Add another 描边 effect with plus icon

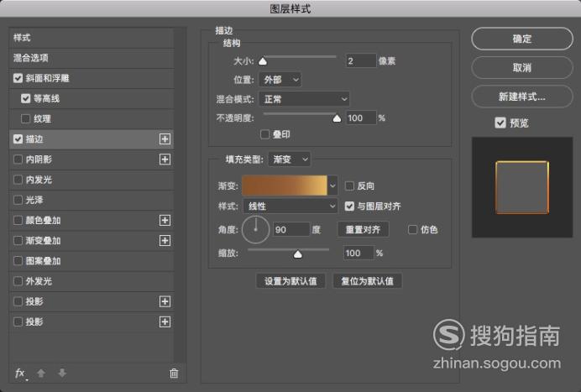[165, 139]
